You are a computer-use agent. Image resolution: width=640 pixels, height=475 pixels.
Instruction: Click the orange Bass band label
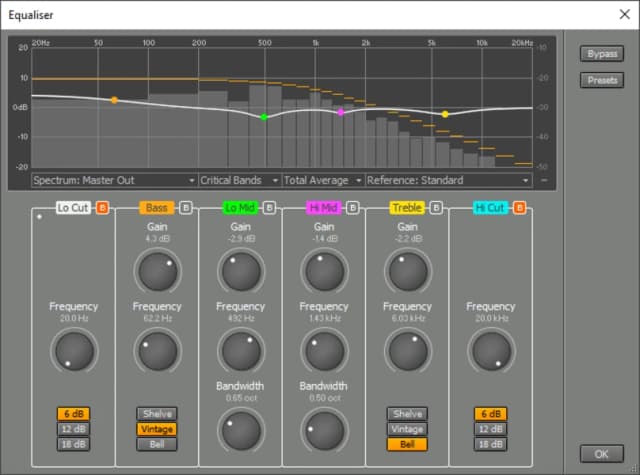click(x=157, y=208)
